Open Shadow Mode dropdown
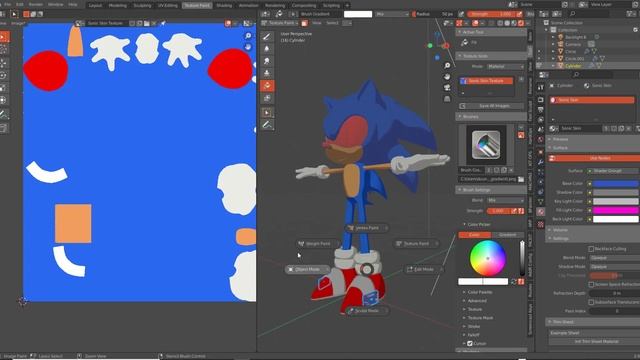The height and width of the screenshot is (360, 640). click(x=614, y=267)
